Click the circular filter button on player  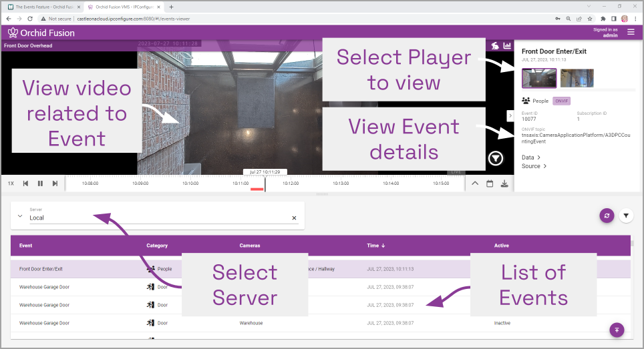click(x=496, y=158)
